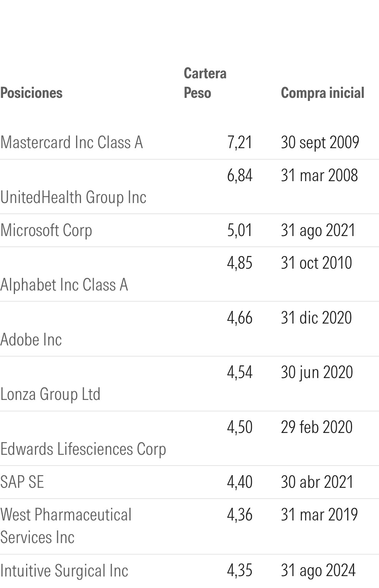Select Microsoft weight value 5,01
The image size is (379, 588).
240,230
